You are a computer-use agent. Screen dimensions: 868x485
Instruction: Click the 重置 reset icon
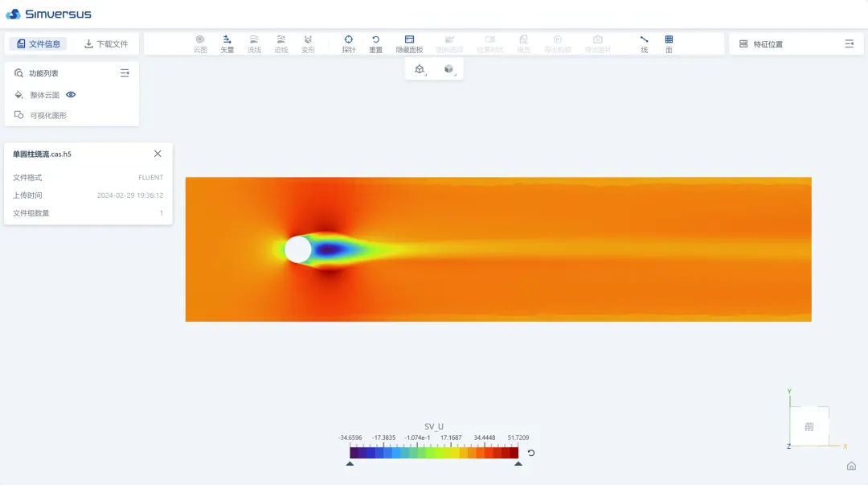click(375, 43)
